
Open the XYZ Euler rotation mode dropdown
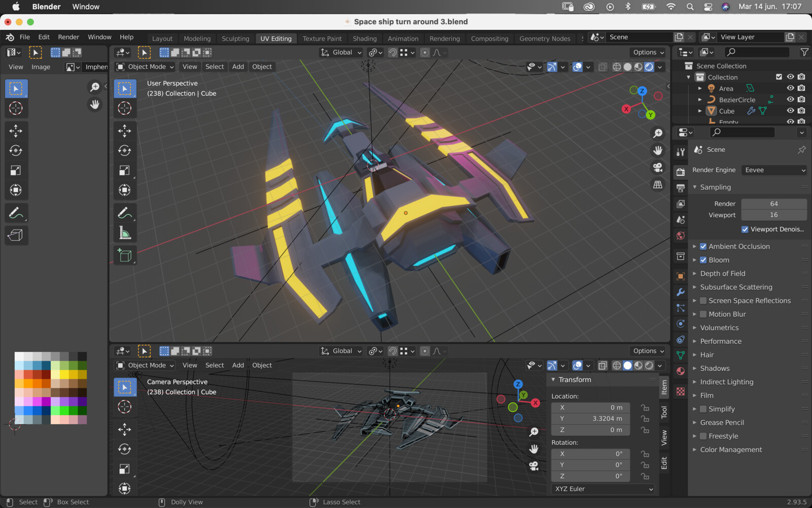[603, 489]
